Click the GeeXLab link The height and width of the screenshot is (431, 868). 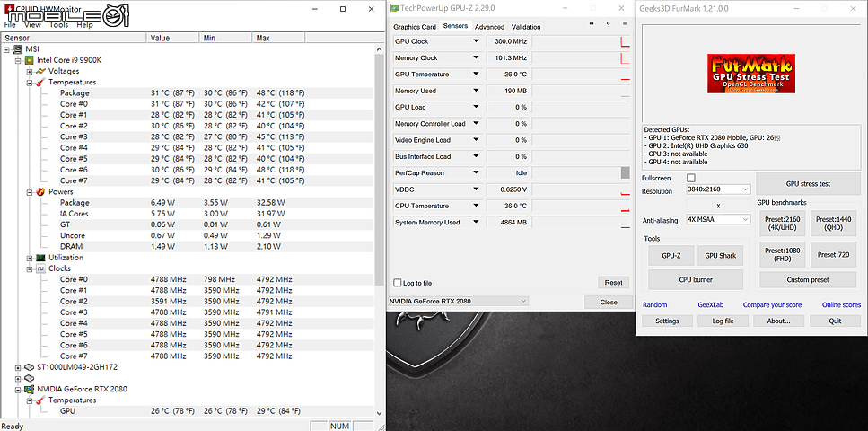coord(711,304)
